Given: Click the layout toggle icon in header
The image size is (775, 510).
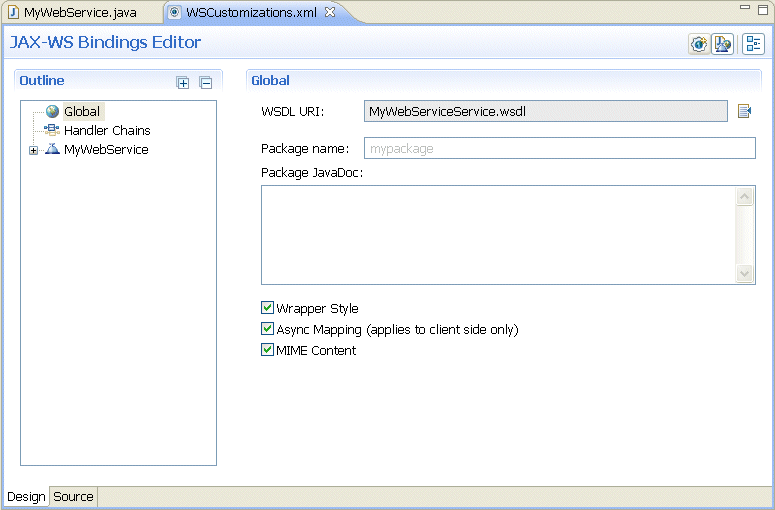Looking at the screenshot, I should [753, 44].
